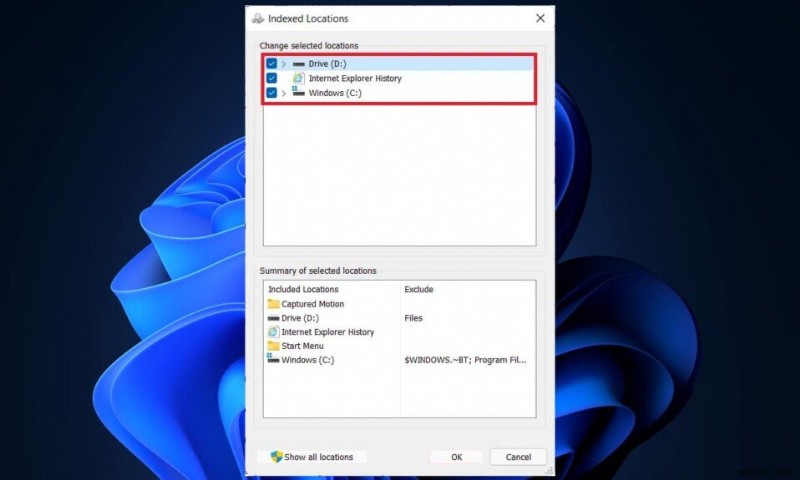The height and width of the screenshot is (480, 800).
Task: Select Windows (C:) label in locations tree
Action: coord(335,93)
